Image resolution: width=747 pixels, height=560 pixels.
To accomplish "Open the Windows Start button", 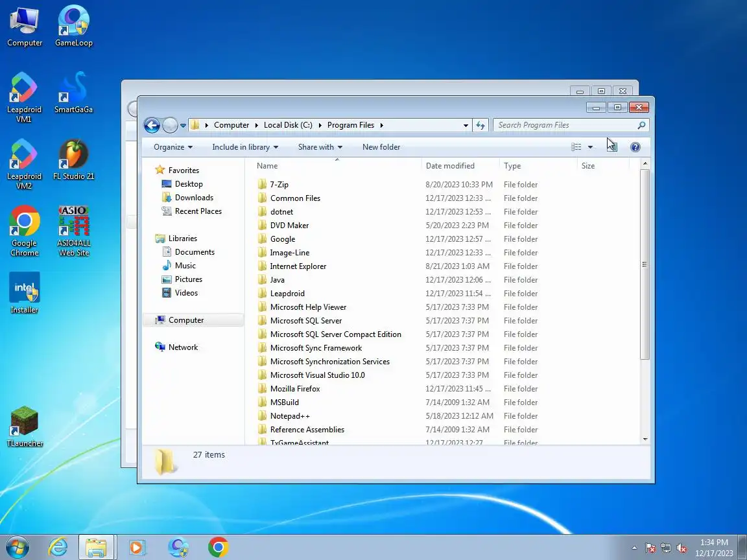I will click(x=17, y=547).
